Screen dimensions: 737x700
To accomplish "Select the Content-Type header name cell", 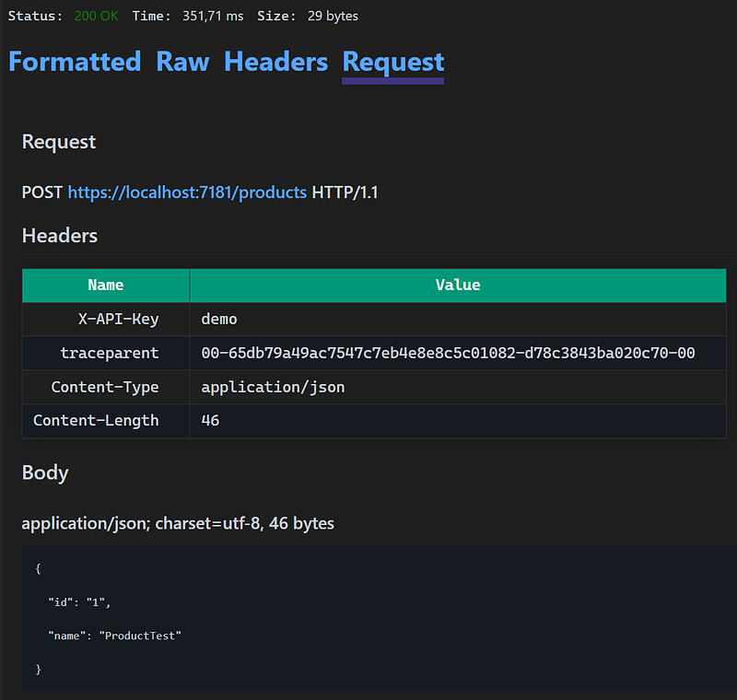I will [x=106, y=387].
